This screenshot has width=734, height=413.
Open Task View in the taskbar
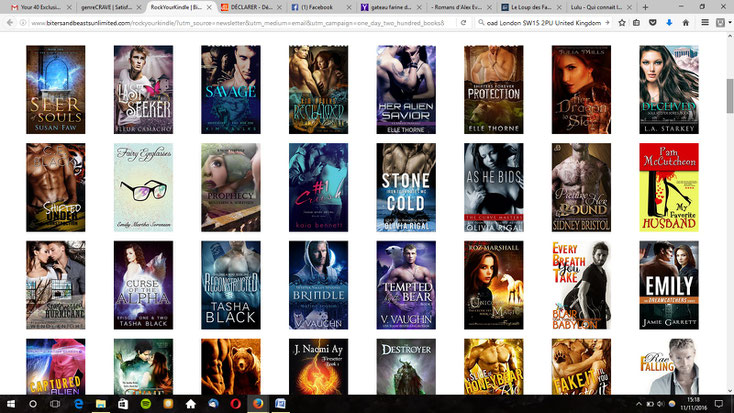coord(55,404)
